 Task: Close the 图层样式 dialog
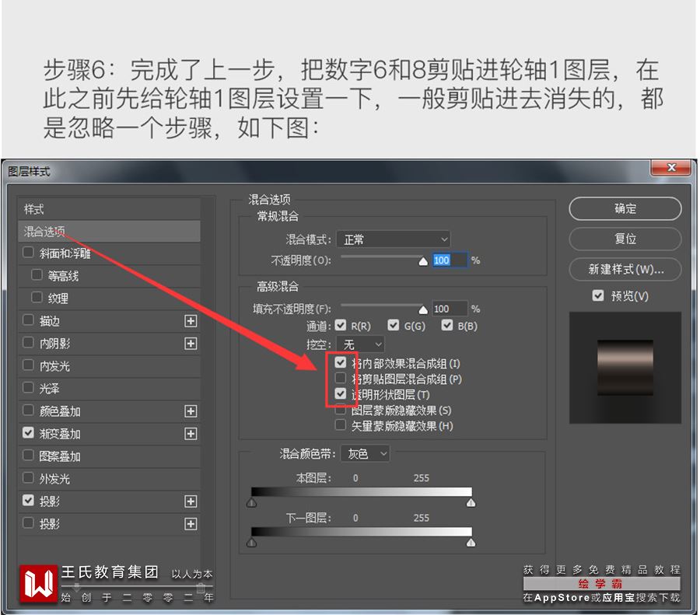click(671, 167)
